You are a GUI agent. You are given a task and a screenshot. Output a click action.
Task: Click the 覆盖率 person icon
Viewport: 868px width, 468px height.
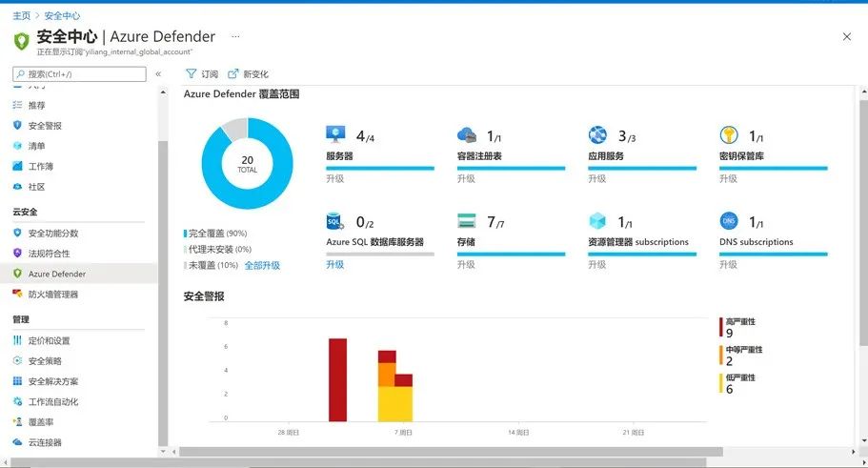tap(18, 421)
